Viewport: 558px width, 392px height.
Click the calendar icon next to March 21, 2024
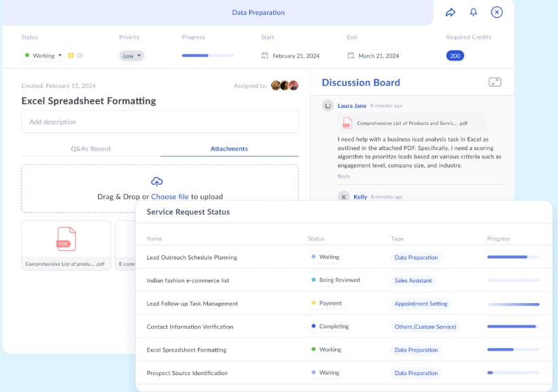(351, 56)
